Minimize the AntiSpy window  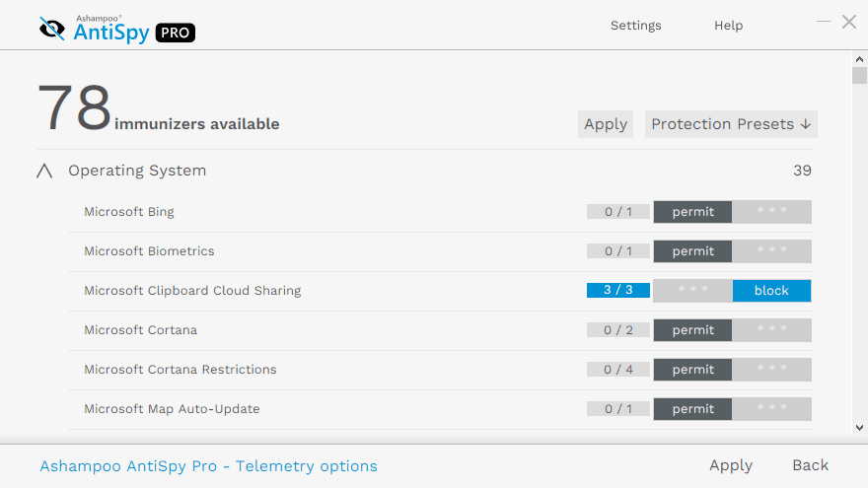(824, 22)
